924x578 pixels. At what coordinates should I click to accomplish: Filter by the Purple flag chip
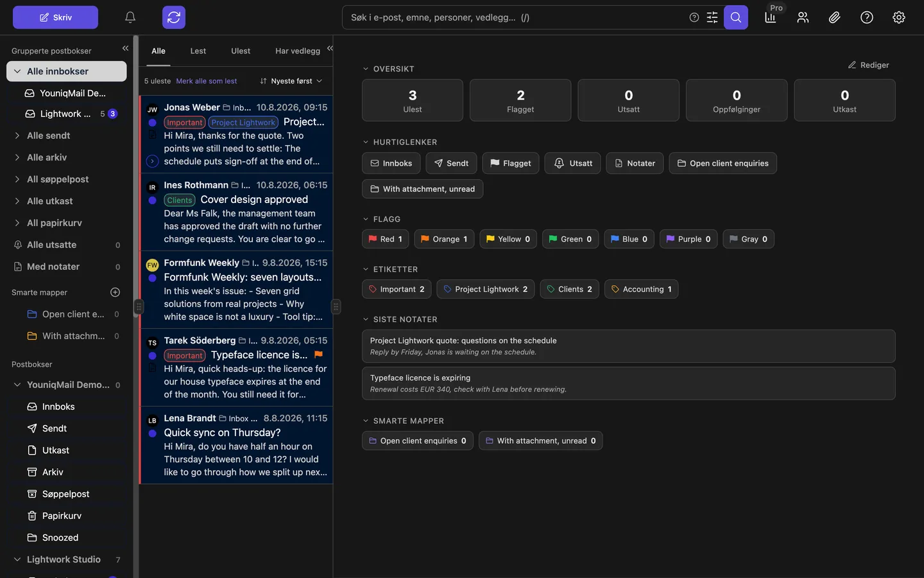pos(689,239)
